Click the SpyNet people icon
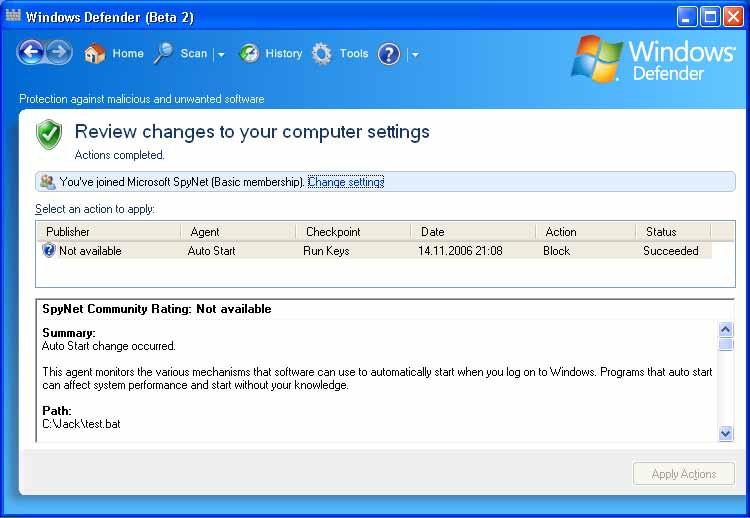Viewport: 750px width, 518px height. [x=48, y=182]
